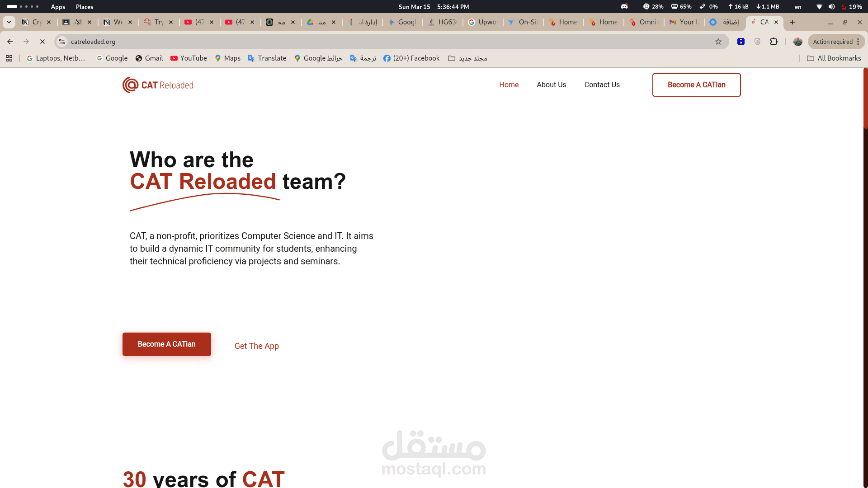Screen dimensions: 868x488
Task: Open the Chrome profile avatar
Action: pos(798,42)
